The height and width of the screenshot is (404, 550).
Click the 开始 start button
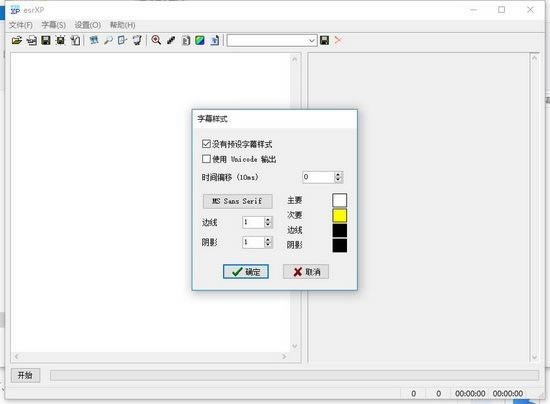pos(25,375)
